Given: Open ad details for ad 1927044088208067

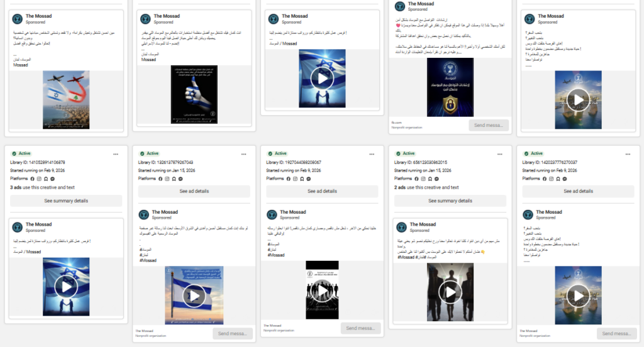Looking at the screenshot, I should [322, 191].
